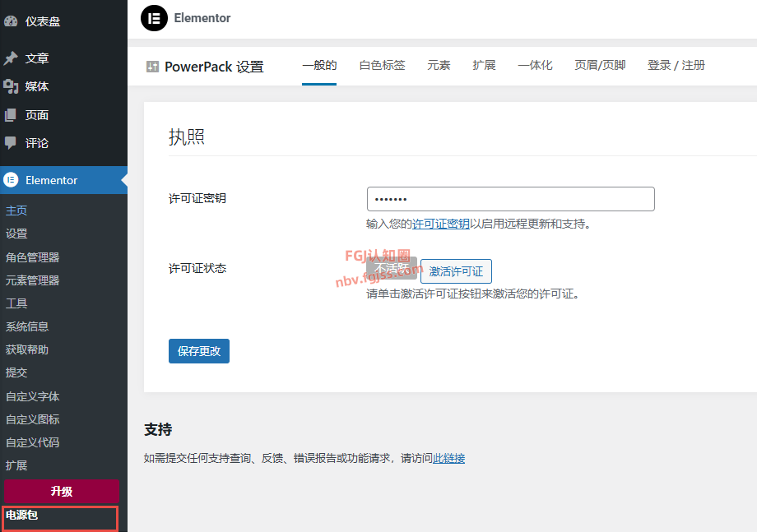Switch to the 白色标签 tab
This screenshot has height=532, width=757.
pyautogui.click(x=382, y=66)
